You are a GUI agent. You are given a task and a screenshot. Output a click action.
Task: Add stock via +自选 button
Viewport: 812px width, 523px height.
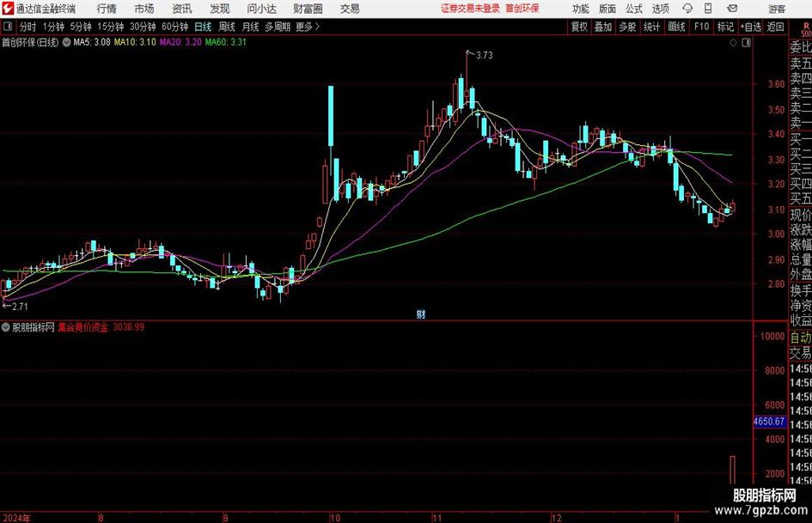pyautogui.click(x=750, y=27)
